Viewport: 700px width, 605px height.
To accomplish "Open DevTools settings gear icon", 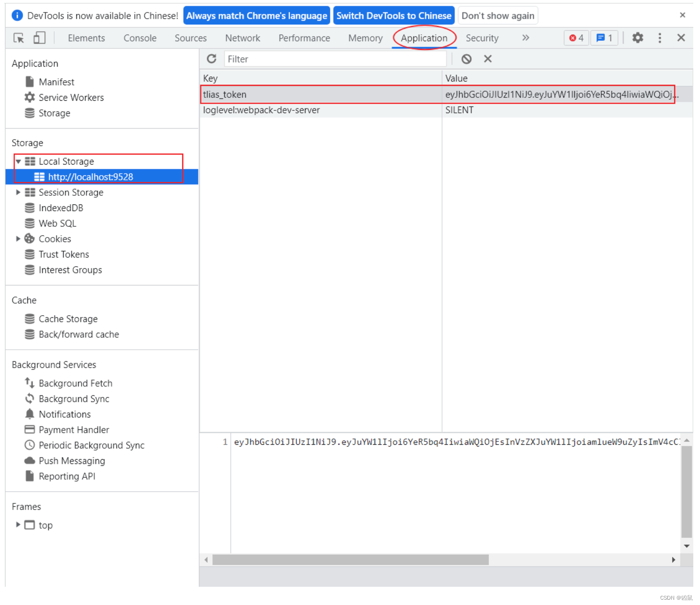I will tap(638, 38).
